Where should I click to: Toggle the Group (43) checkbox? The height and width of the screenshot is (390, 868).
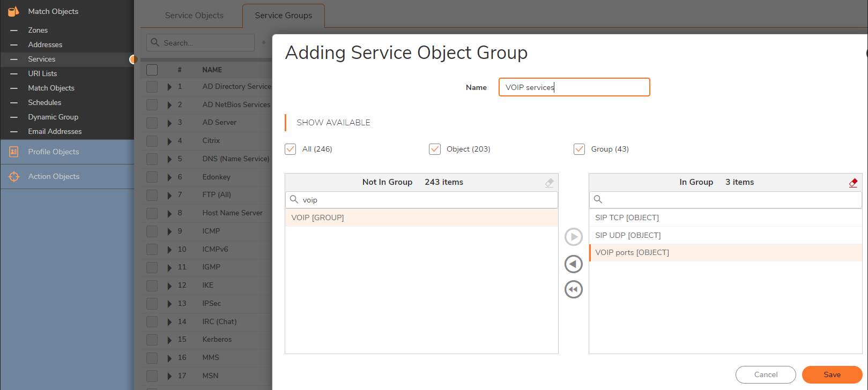[579, 149]
